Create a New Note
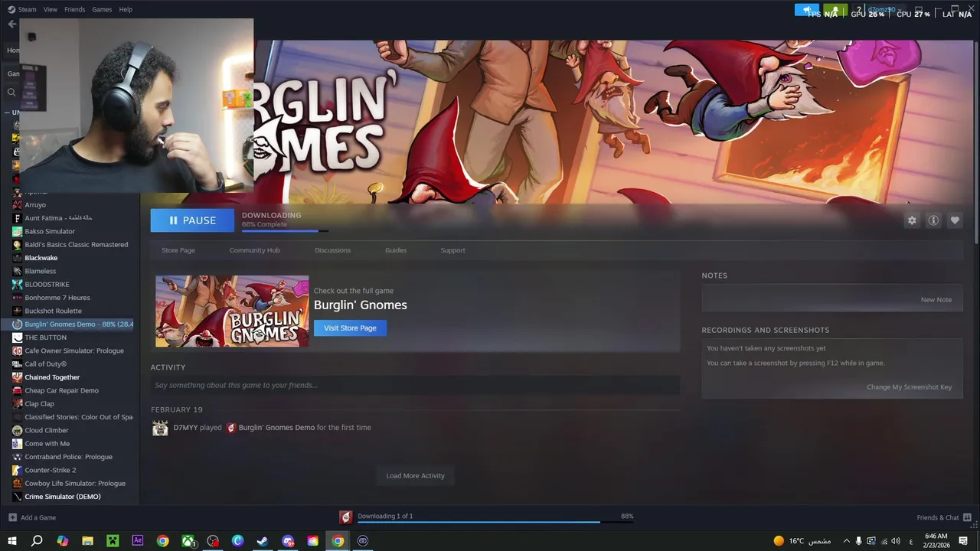Viewport: 980px width, 551px height. click(936, 300)
